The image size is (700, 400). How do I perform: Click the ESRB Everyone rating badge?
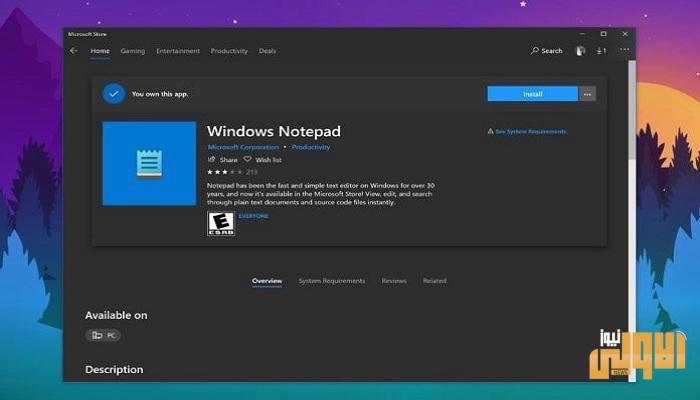point(220,223)
